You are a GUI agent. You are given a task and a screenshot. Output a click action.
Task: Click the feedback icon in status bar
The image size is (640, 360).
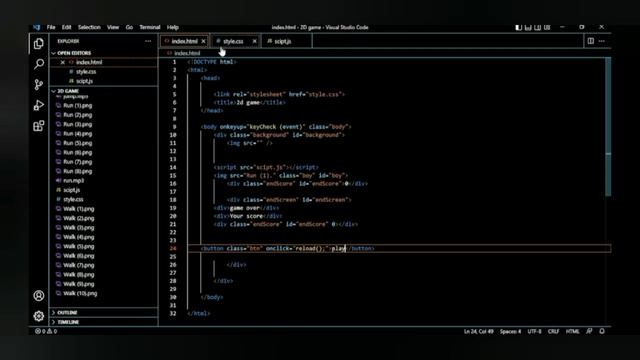(589, 331)
